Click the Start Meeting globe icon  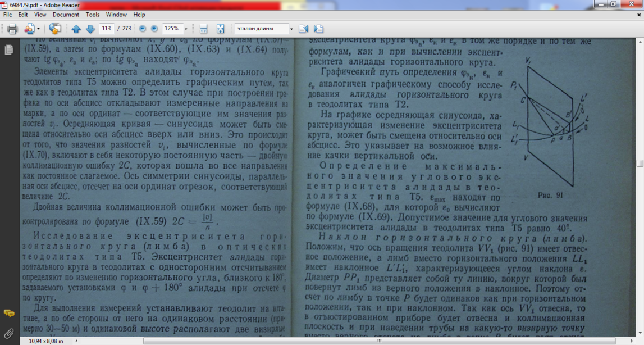54,29
